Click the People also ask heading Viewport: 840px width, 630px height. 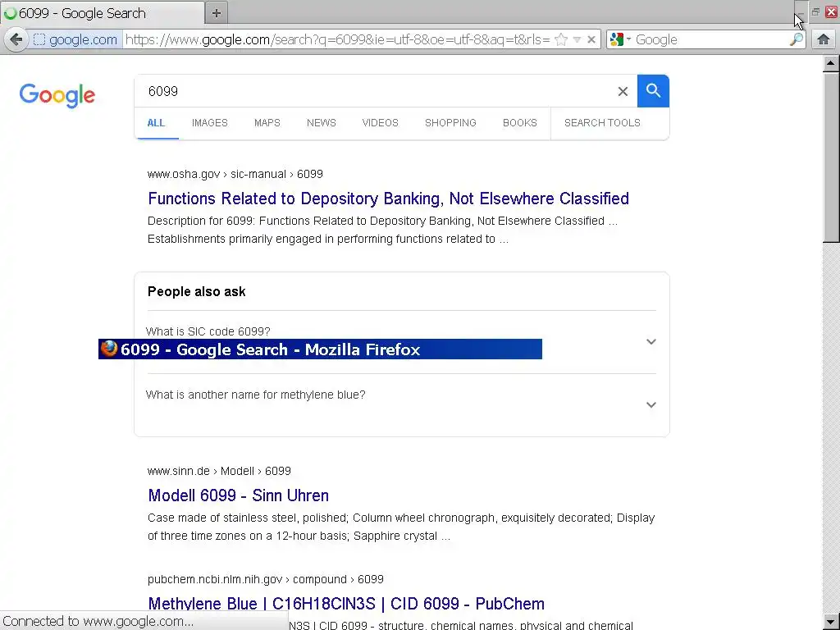coord(197,291)
